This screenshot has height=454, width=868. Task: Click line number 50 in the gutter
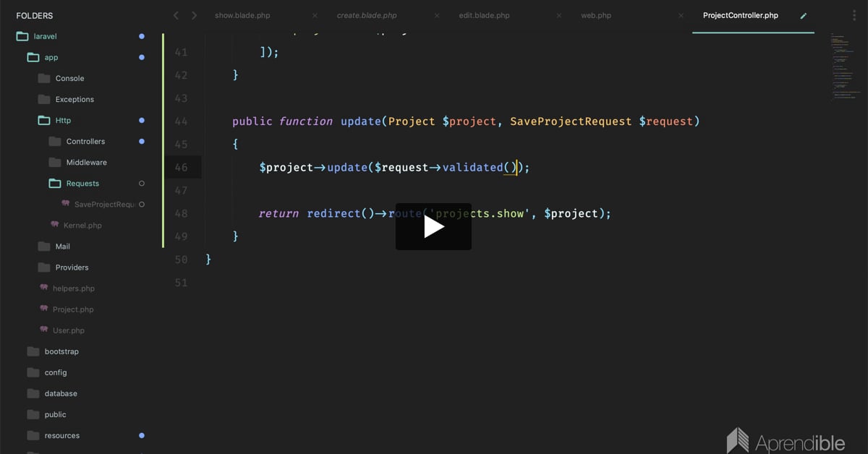tap(180, 260)
